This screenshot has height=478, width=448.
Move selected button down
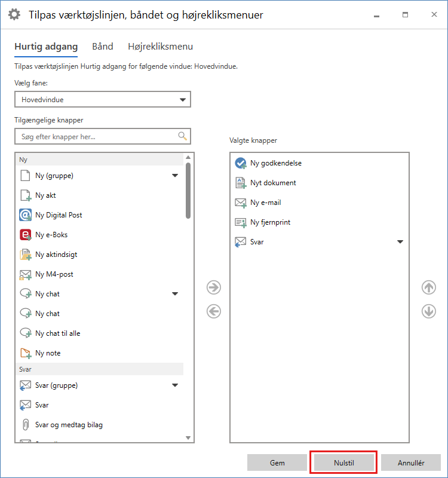(x=428, y=311)
